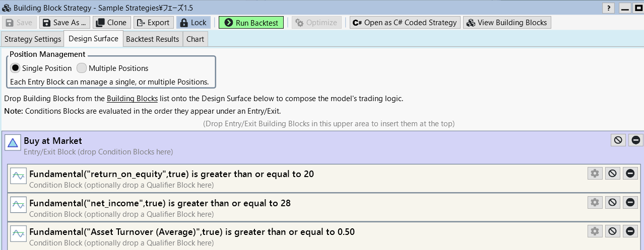This screenshot has height=250, width=644.
Task: Switch to the Chart tab
Action: [x=195, y=39]
